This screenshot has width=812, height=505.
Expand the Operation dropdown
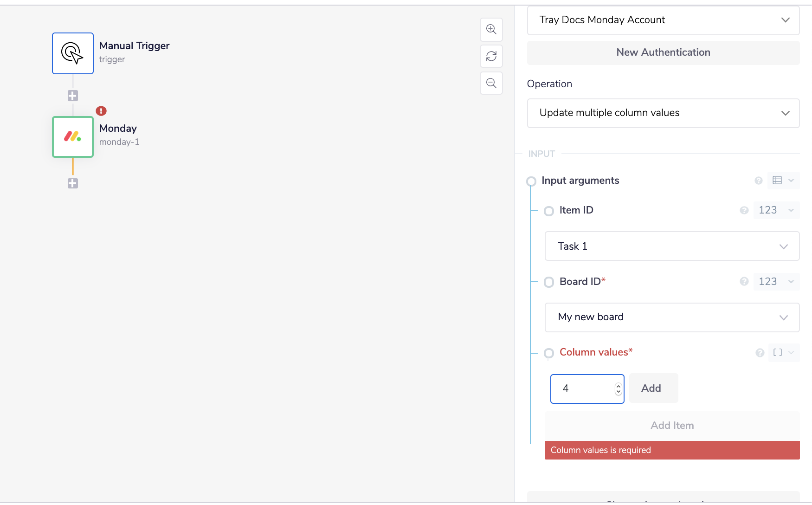click(663, 113)
